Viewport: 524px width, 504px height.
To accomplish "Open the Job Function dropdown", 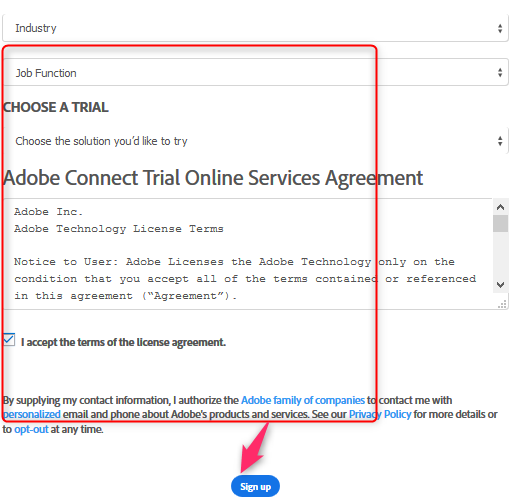I will [255, 73].
